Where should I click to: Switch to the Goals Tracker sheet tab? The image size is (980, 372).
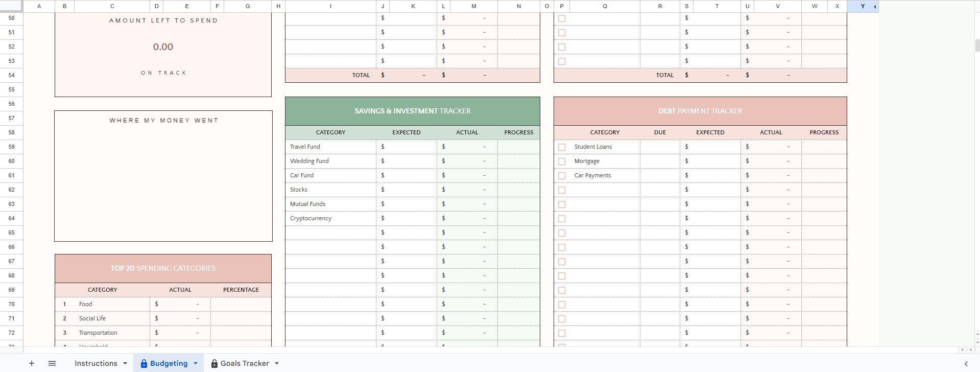click(x=244, y=363)
